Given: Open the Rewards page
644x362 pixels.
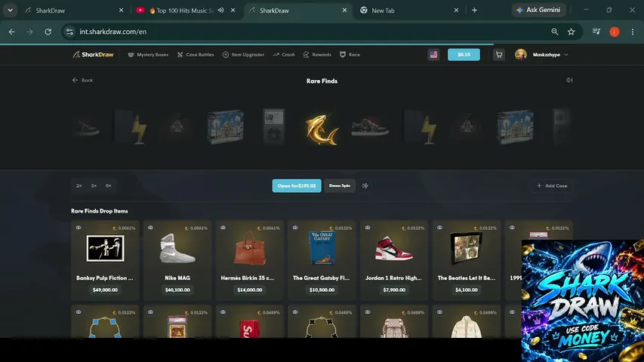Looking at the screenshot, I should point(317,54).
